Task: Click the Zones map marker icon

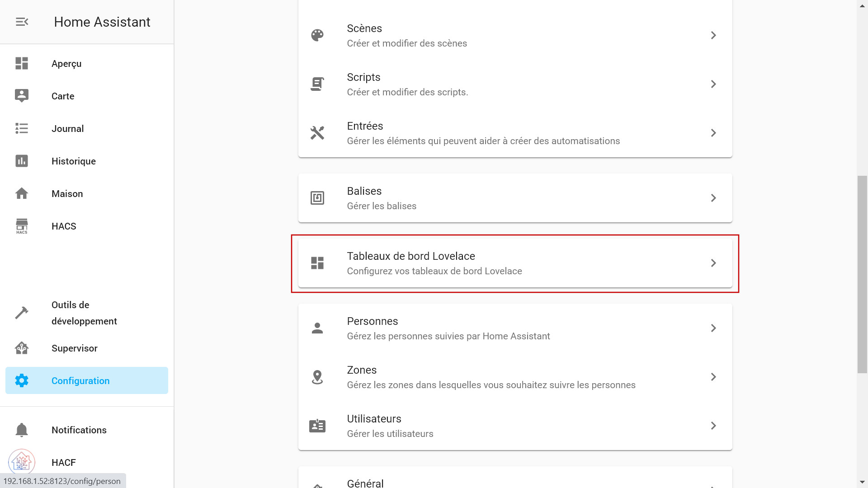Action: click(x=317, y=377)
